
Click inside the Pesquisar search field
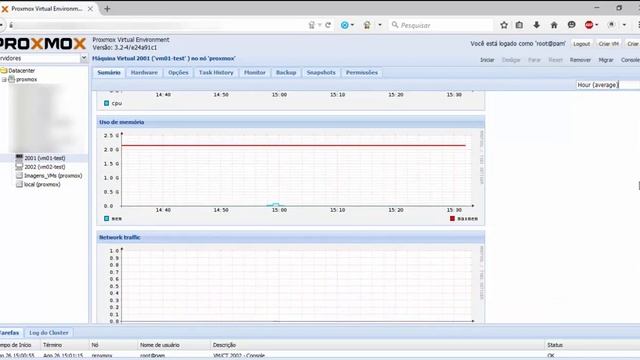pyautogui.click(x=441, y=25)
